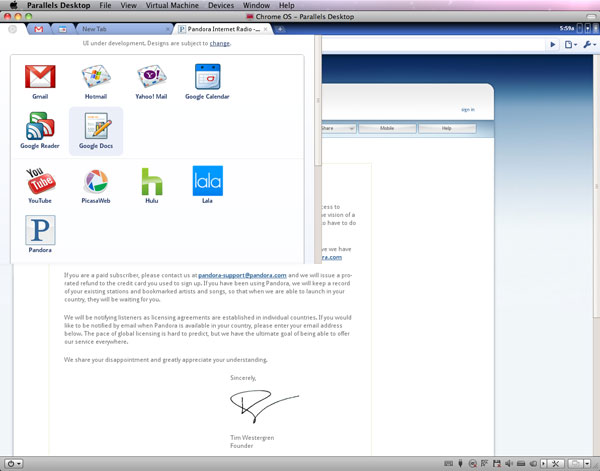The width and height of the screenshot is (600, 471).
Task: Open the Window menu
Action: (x=256, y=5)
